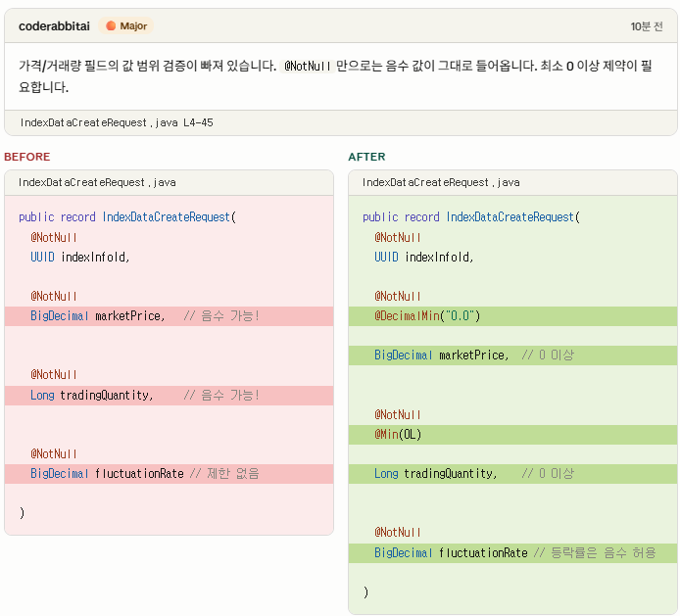The width and height of the screenshot is (680, 616).
Task: Click the AFTER heading
Action: click(366, 157)
